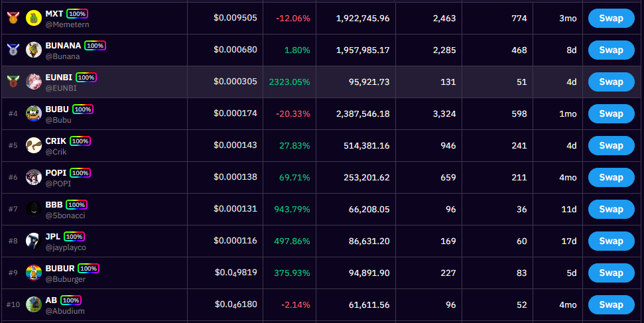Click the 100% badge beside BUNANA
The width and height of the screenshot is (644, 323).
(95, 46)
